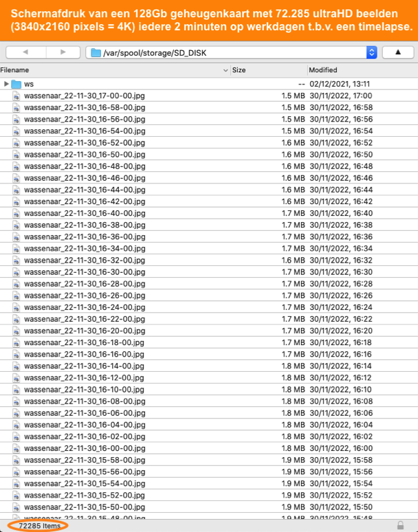The height and width of the screenshot is (532, 418).
Task: Select file wassenaar_22-11-30_16-58-00.jpg
Action: (84, 107)
